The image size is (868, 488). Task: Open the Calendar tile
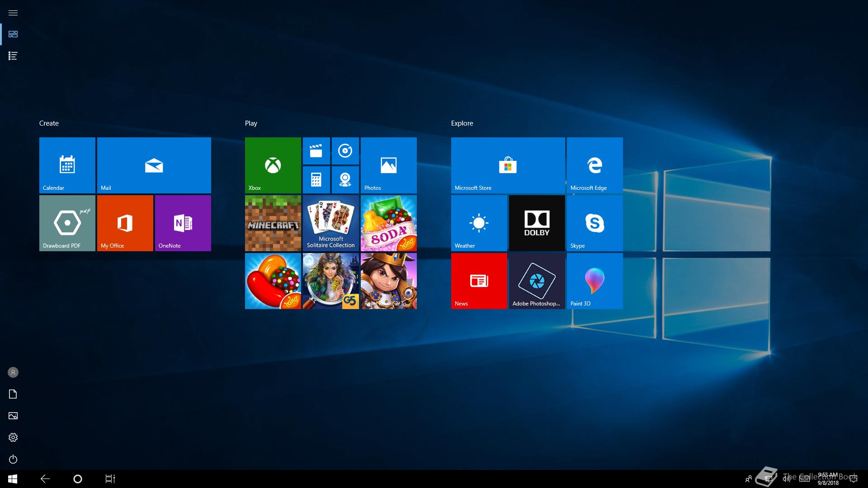coord(67,165)
